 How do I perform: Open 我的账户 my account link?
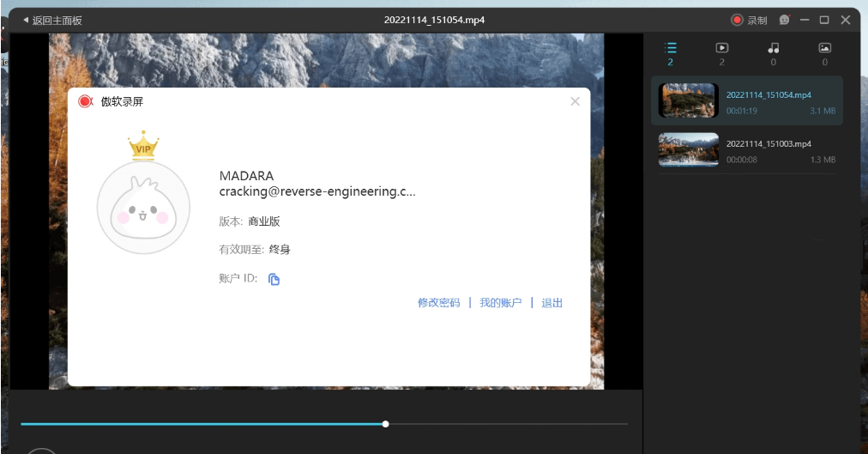pos(500,303)
